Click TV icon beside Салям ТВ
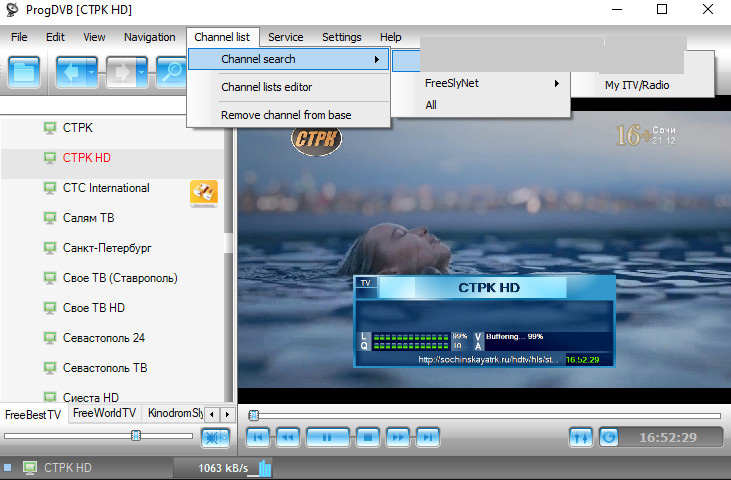This screenshot has width=731, height=480. (x=50, y=218)
